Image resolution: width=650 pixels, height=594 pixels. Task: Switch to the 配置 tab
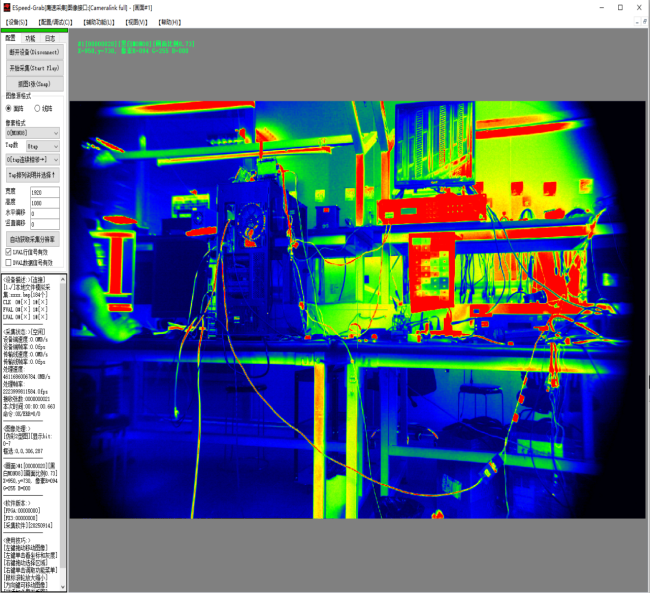[x=11, y=38]
